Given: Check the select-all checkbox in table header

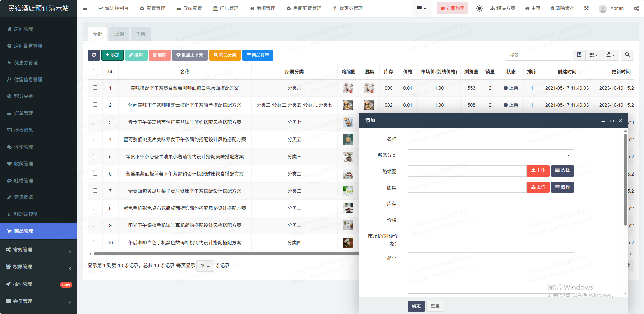Looking at the screenshot, I should pyautogui.click(x=95, y=71).
